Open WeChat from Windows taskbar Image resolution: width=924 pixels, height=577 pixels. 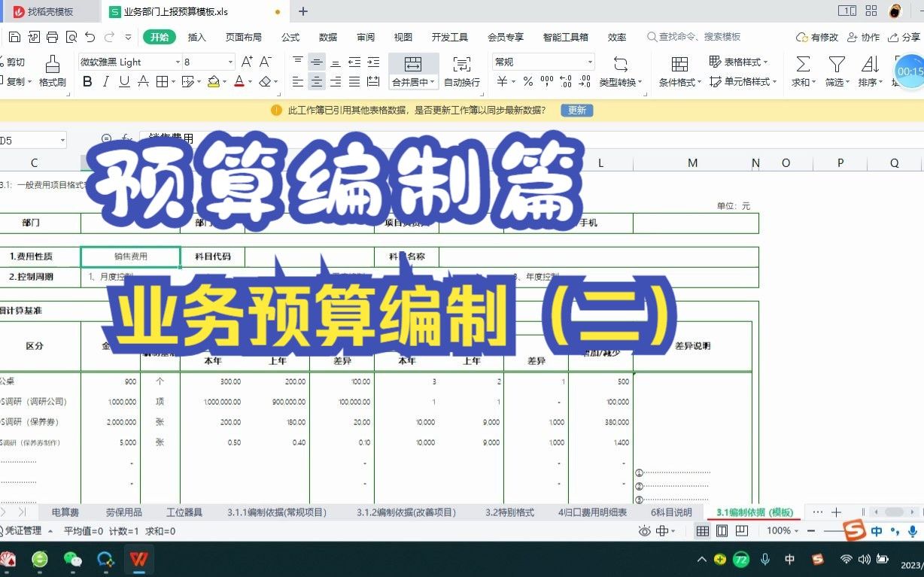click(x=73, y=560)
